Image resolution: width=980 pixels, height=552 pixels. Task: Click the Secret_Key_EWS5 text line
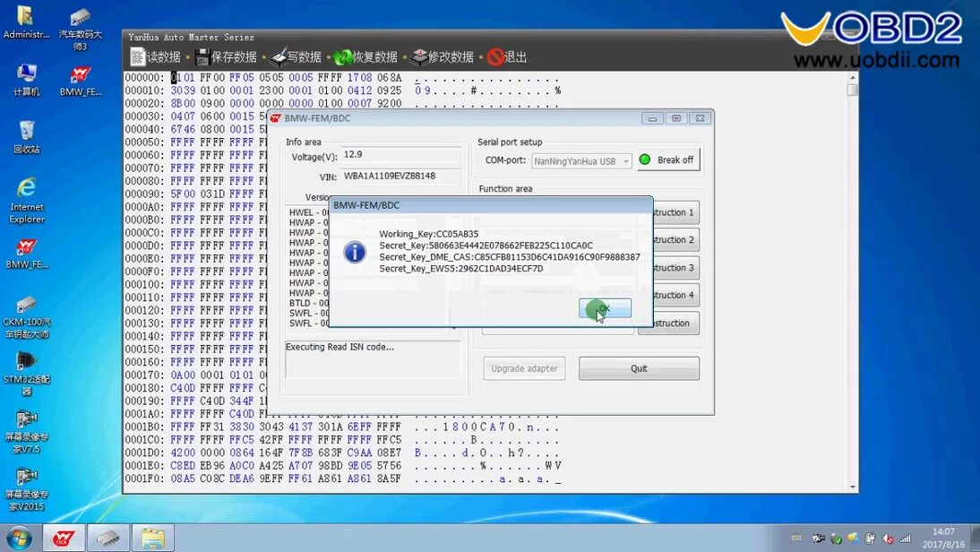[461, 269]
